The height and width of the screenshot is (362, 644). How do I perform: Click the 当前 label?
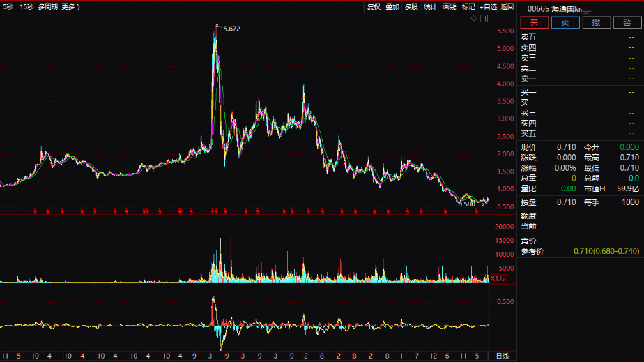[x=528, y=227]
